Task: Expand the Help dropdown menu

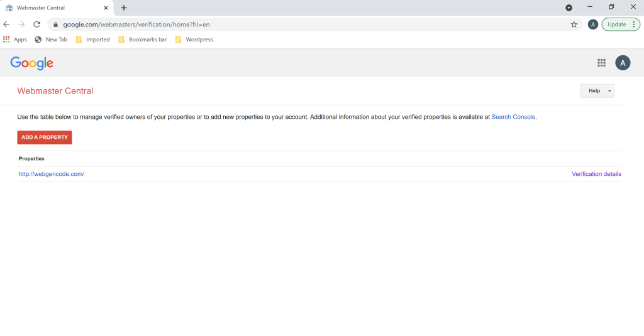Action: click(597, 91)
